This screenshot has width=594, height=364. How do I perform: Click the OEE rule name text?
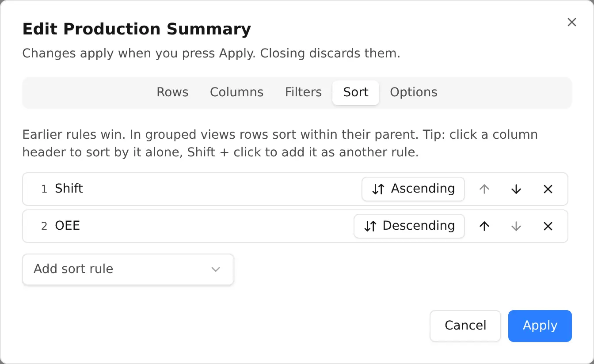click(67, 226)
